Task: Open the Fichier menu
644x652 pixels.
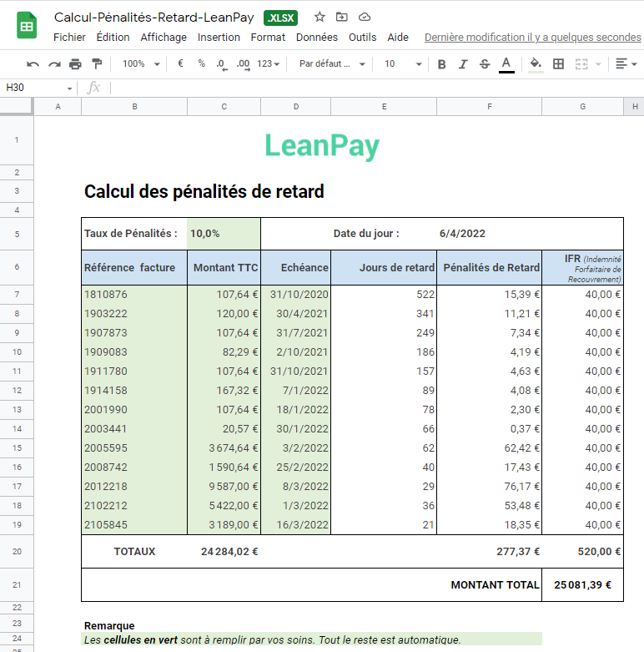Action: tap(69, 37)
